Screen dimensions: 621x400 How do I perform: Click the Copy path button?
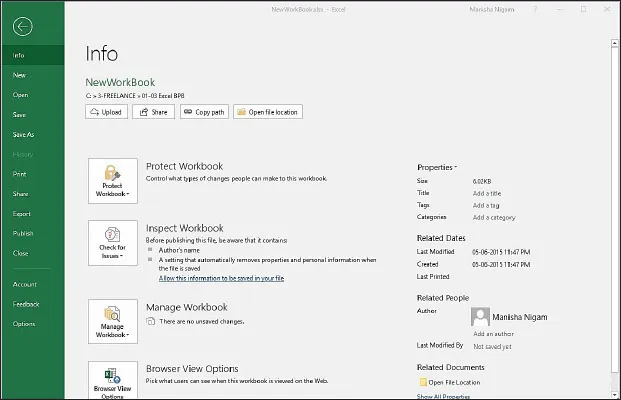click(x=203, y=112)
